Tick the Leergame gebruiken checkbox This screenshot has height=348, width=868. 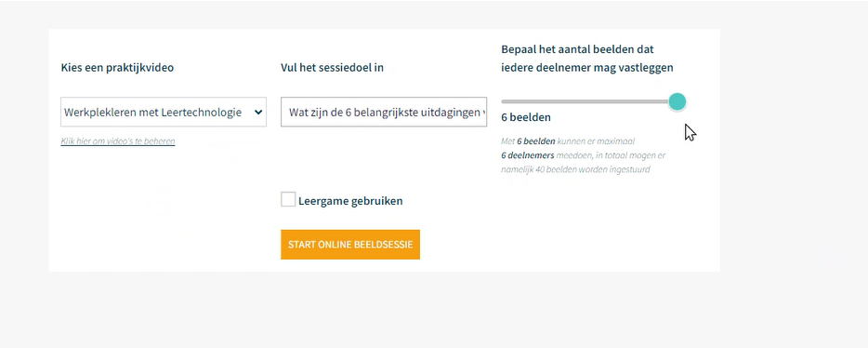tap(288, 199)
